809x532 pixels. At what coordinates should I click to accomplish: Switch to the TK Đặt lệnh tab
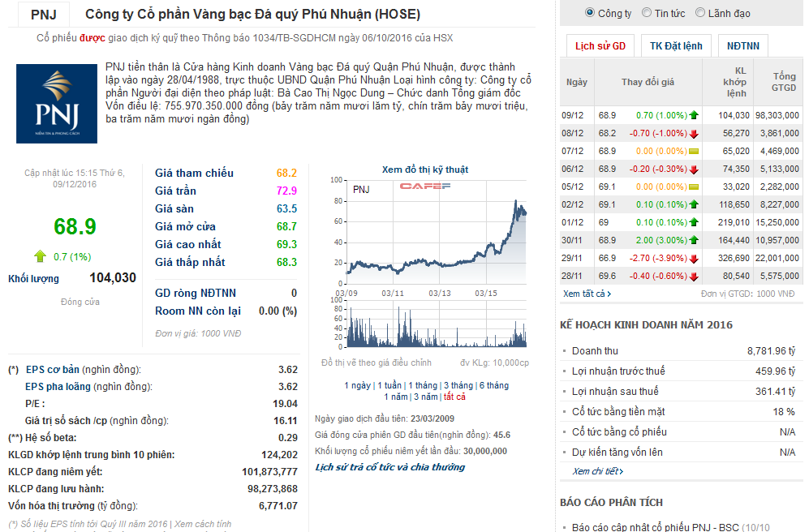click(676, 46)
